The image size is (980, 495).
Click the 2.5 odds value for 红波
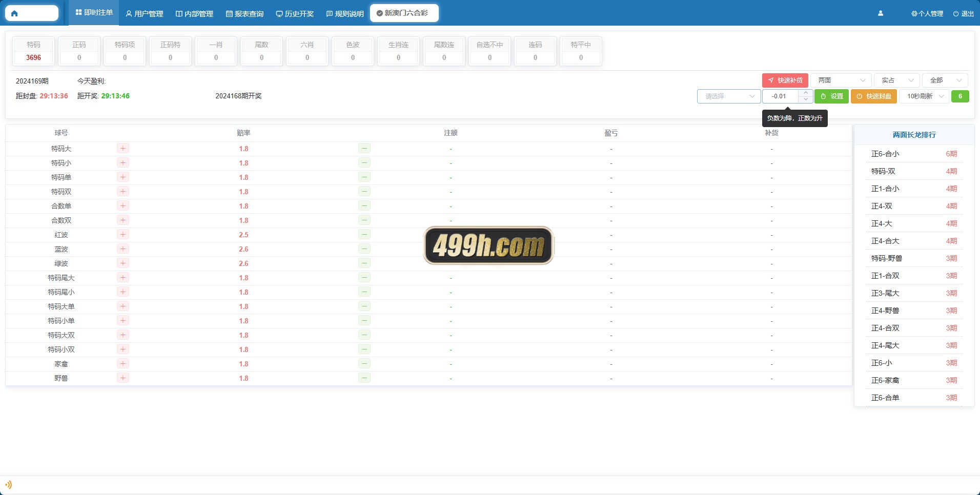[x=243, y=235]
